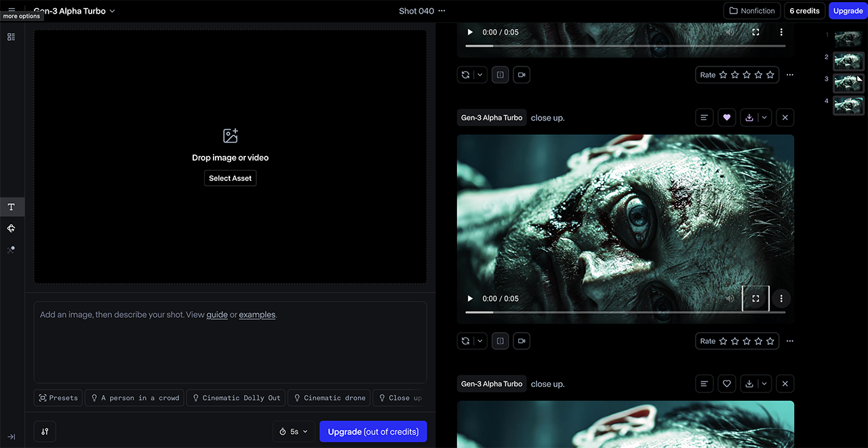
Task: Toggle mute on the topmost video
Action: (730, 32)
